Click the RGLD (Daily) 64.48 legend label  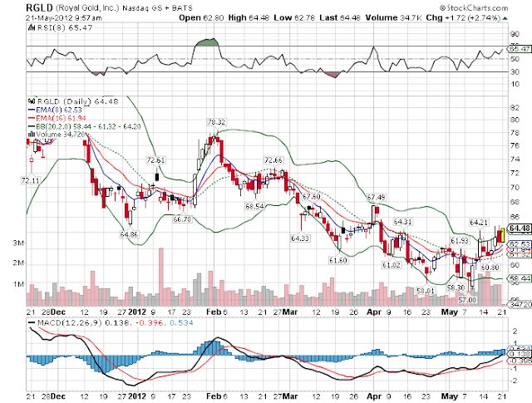point(77,101)
